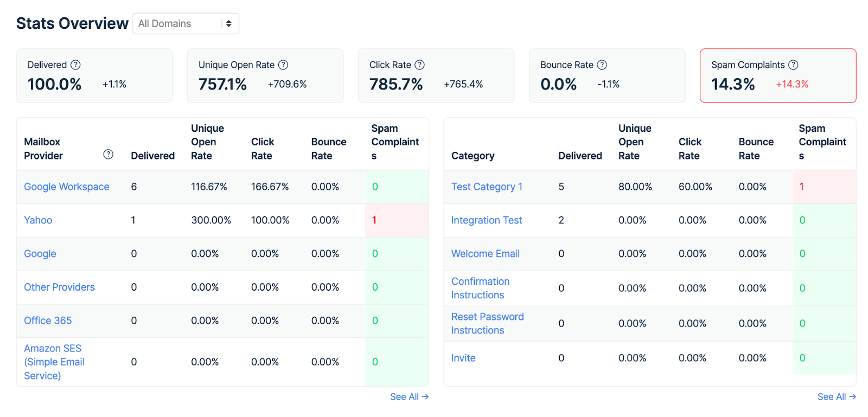The image size is (868, 417).
Task: Select the Office 365 provider link
Action: point(48,320)
